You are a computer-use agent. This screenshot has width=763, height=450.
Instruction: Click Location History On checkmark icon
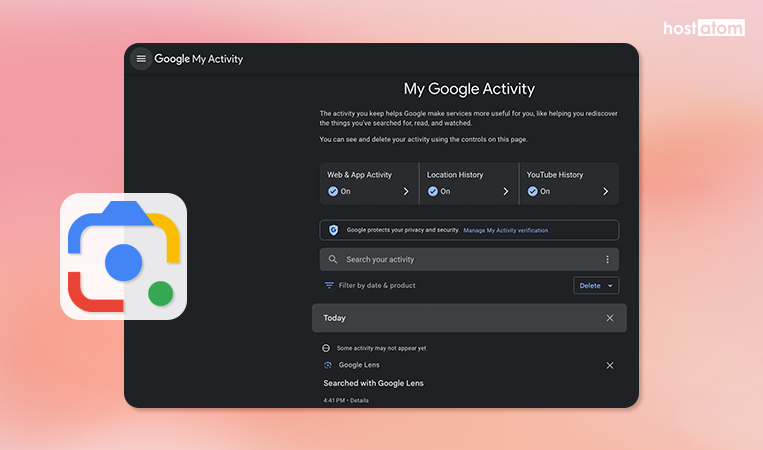tap(433, 192)
